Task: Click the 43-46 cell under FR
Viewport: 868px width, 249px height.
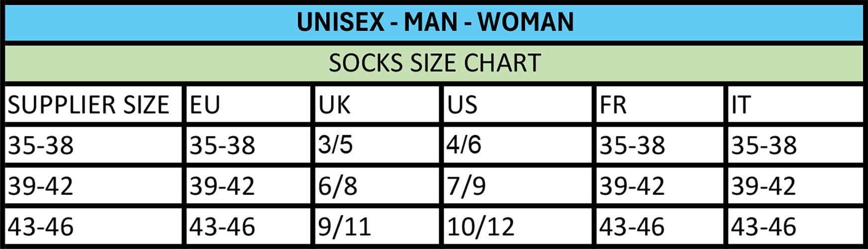Action: 632,227
